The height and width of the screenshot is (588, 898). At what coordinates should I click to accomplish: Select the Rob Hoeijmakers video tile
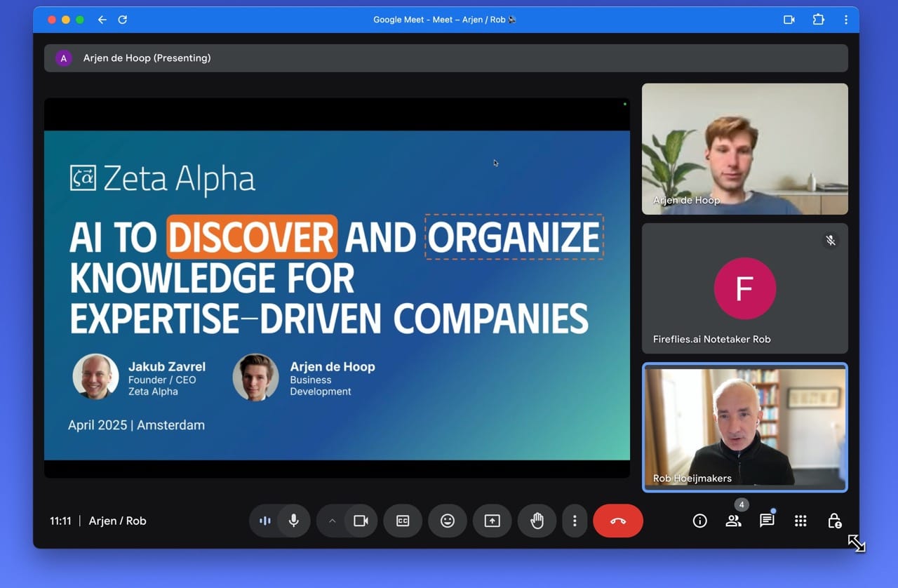[744, 427]
